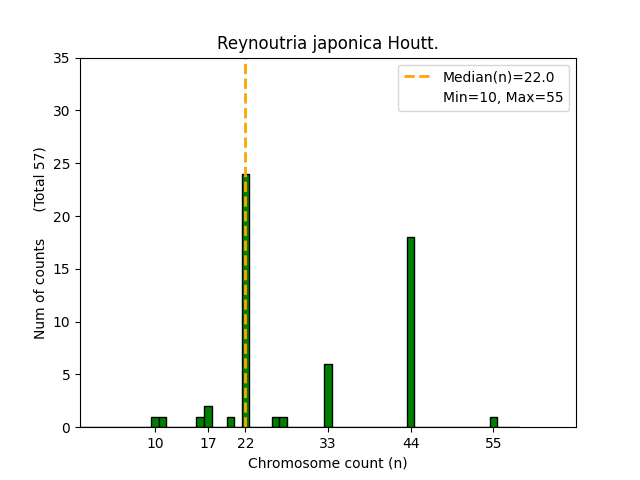The height and width of the screenshot is (480, 640).
Task: Click the '(Total 57)' y-axis text
Action: point(40,179)
